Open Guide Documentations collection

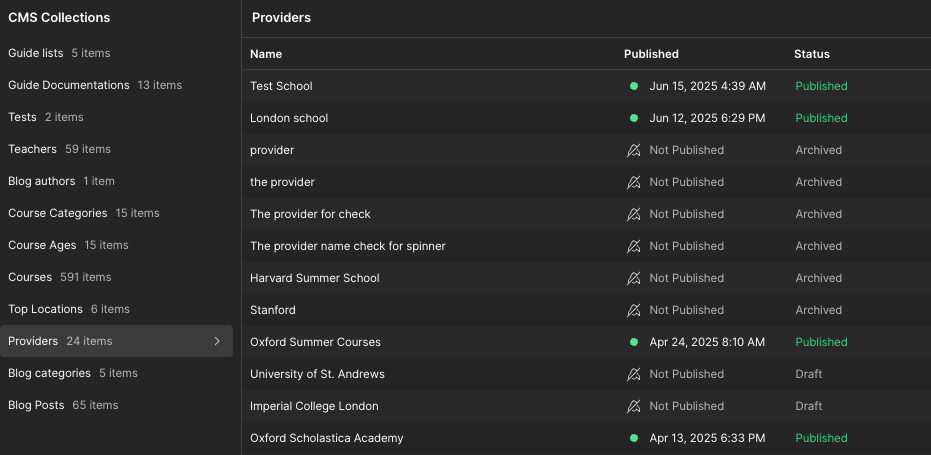pyautogui.click(x=116, y=85)
